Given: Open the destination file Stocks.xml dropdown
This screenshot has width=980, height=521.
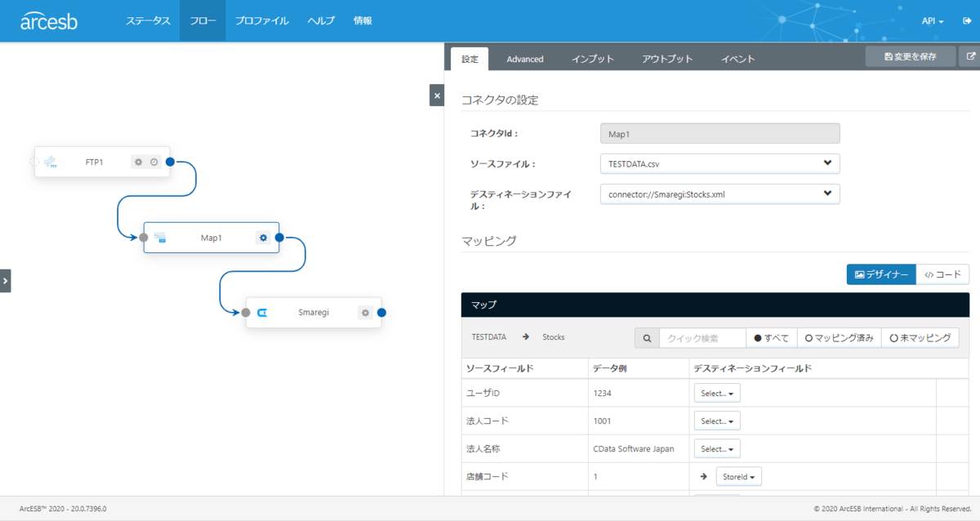Looking at the screenshot, I should pyautogui.click(x=719, y=194).
